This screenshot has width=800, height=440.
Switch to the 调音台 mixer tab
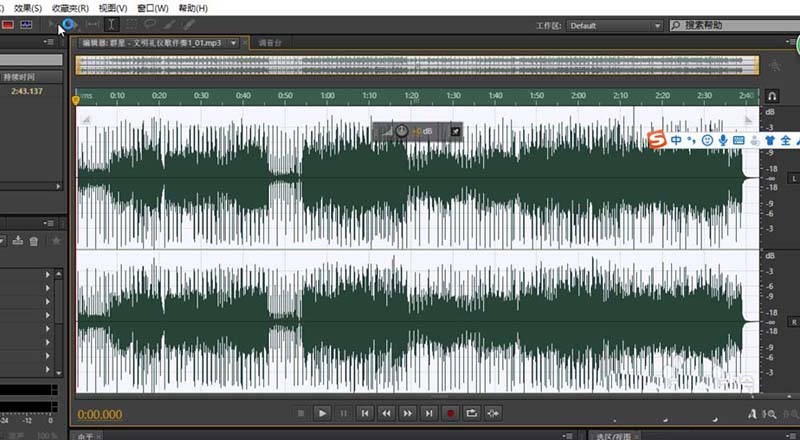point(270,43)
